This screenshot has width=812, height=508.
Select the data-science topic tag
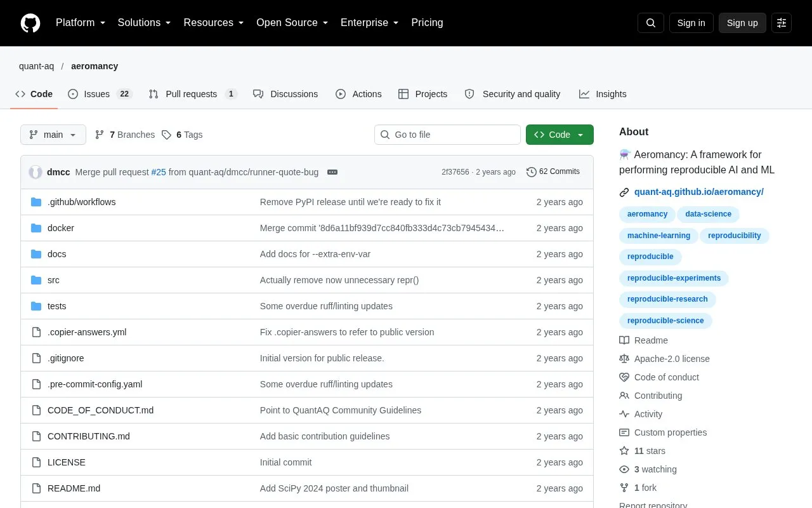(x=708, y=214)
